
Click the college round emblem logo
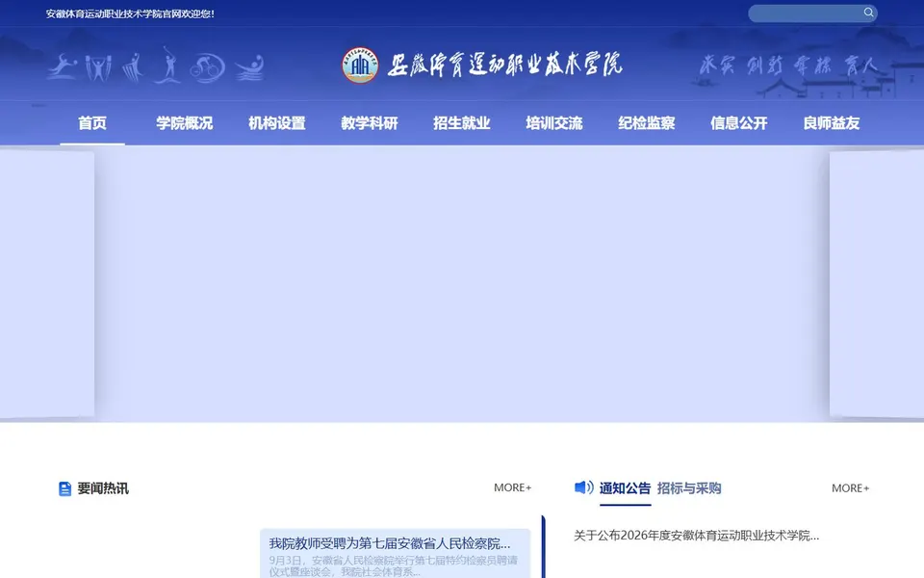click(360, 65)
